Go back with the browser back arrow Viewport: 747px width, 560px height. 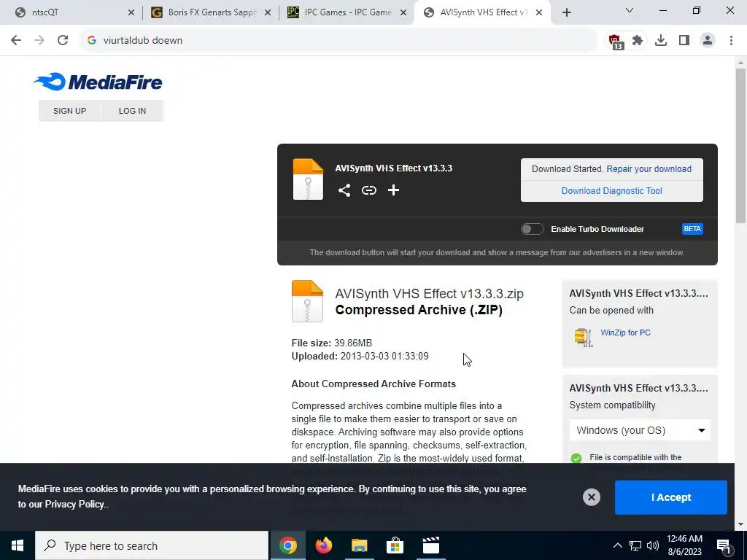[x=16, y=41]
